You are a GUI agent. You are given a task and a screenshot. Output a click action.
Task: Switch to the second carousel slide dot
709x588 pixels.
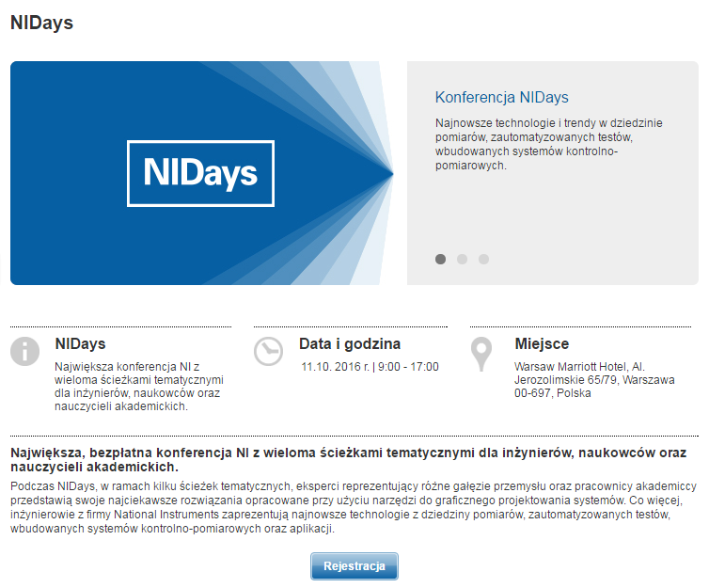pyautogui.click(x=462, y=259)
